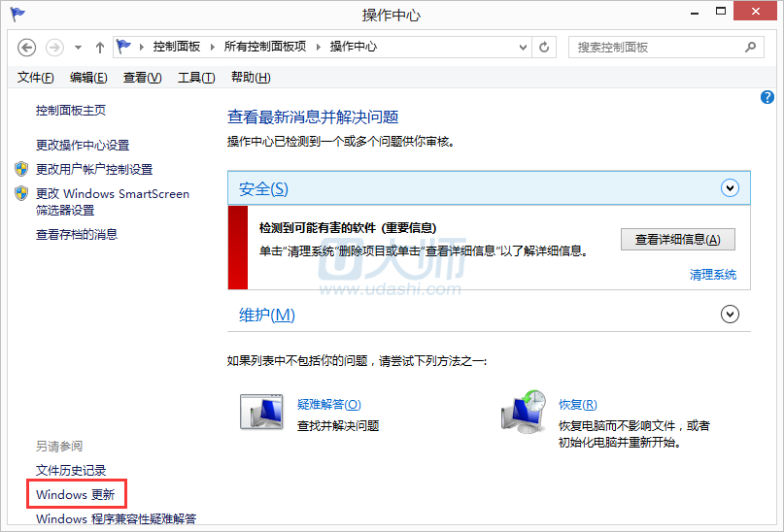
Task: Go up one level with up arrow
Action: pyautogui.click(x=100, y=48)
